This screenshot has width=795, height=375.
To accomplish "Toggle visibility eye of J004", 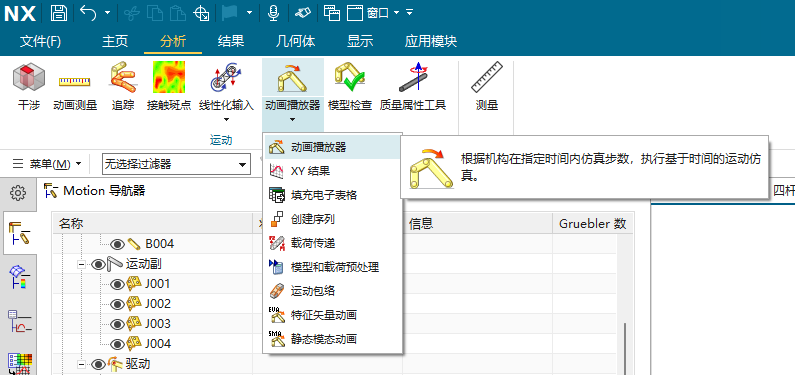I will pos(118,344).
